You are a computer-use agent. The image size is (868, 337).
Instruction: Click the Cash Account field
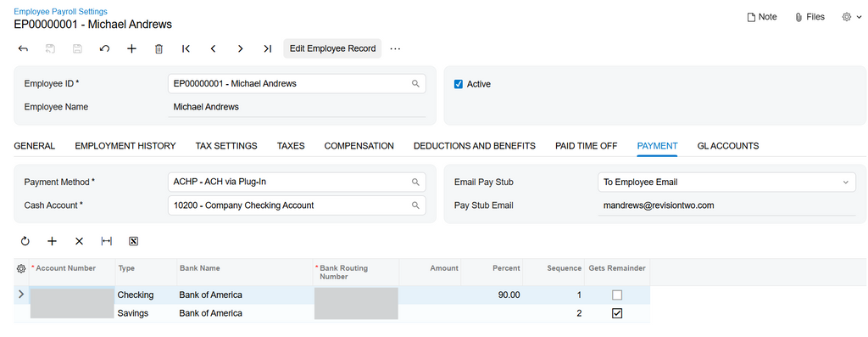pyautogui.click(x=297, y=205)
